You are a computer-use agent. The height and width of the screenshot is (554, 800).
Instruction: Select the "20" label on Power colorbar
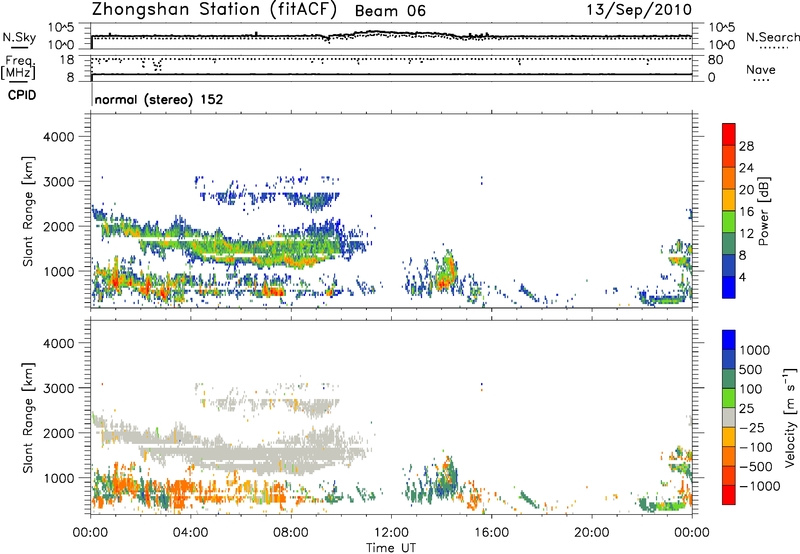[x=746, y=190]
